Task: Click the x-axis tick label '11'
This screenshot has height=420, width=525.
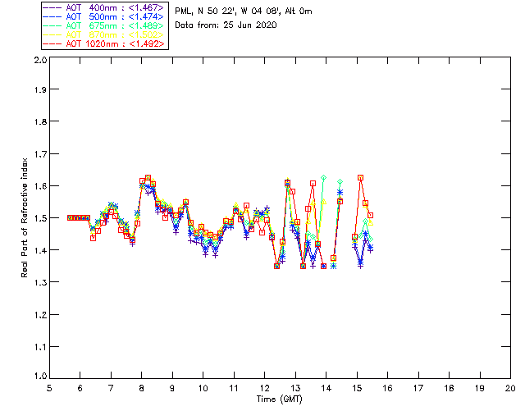Action: (x=234, y=388)
